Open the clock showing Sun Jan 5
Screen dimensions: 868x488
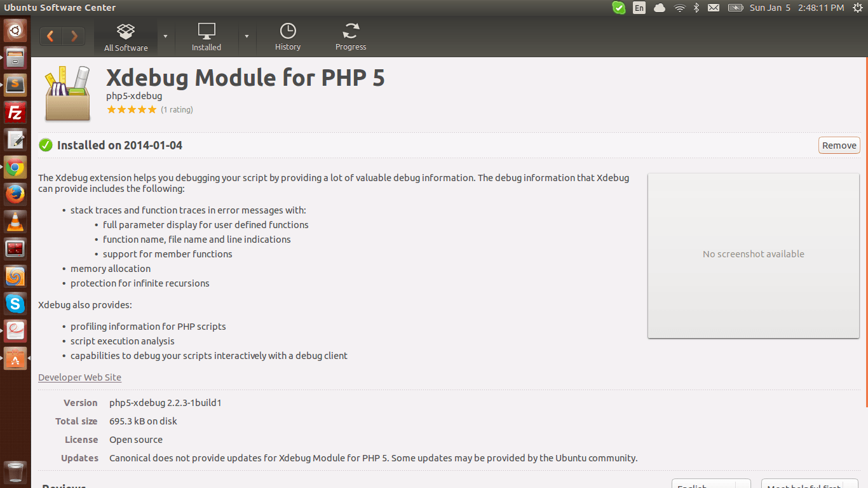click(797, 8)
